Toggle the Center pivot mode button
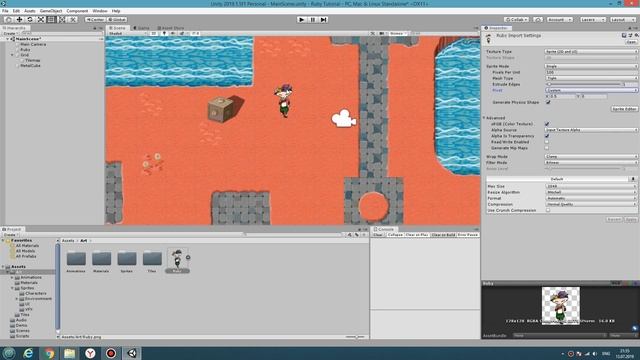640x360 pixels. tap(95, 19)
